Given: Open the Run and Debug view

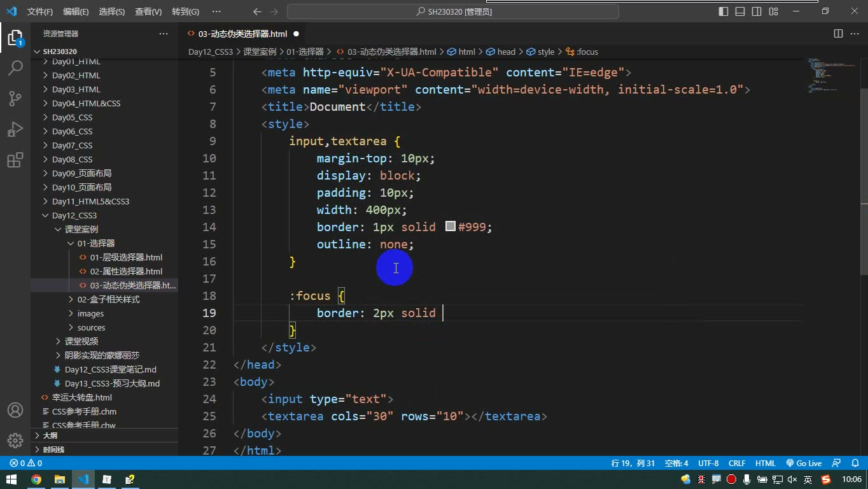Looking at the screenshot, I should 15,129.
